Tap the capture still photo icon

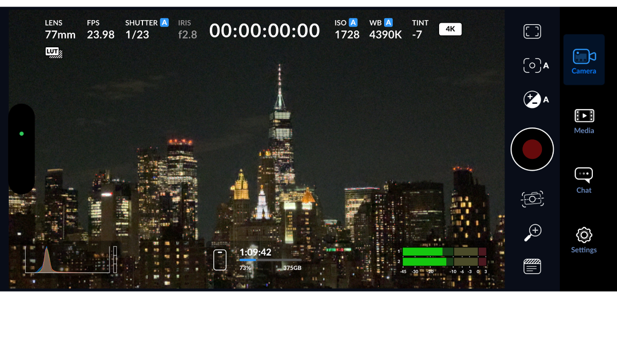tap(532, 198)
